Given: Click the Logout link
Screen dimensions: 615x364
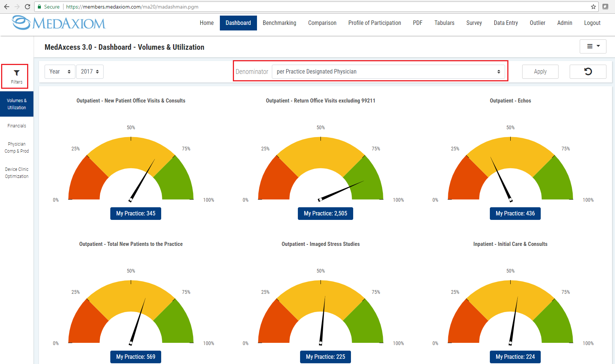Looking at the screenshot, I should click(x=592, y=23).
